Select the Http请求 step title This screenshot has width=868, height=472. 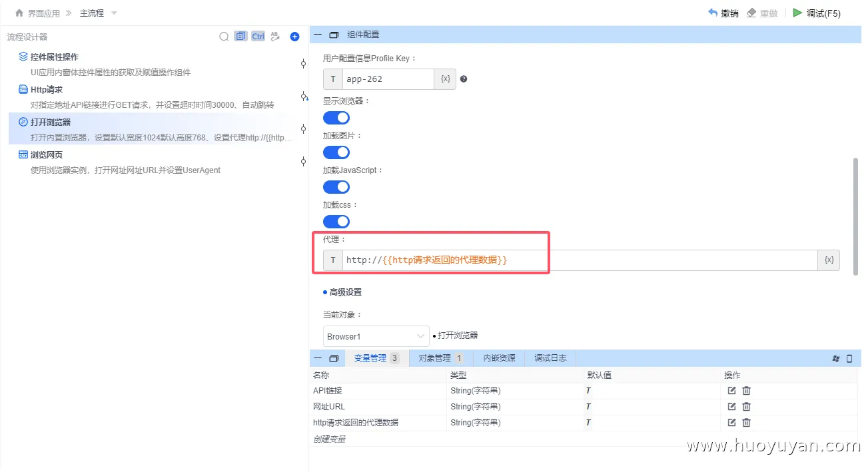pyautogui.click(x=47, y=89)
